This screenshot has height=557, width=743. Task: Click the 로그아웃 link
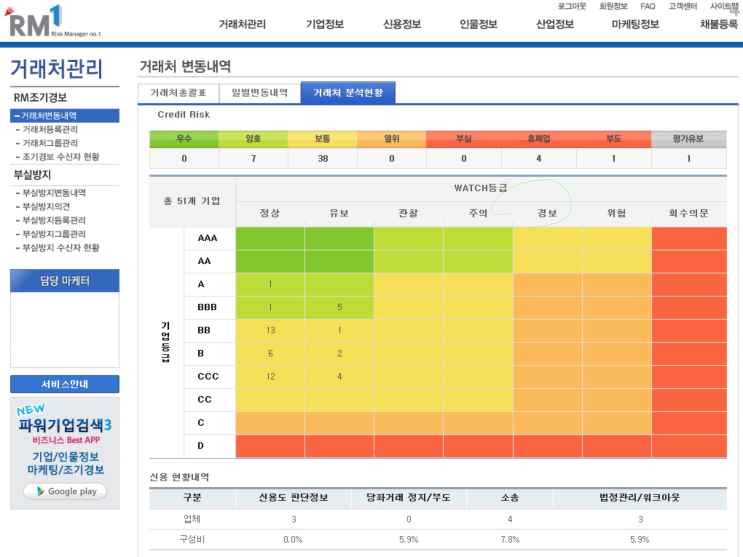[x=571, y=6]
